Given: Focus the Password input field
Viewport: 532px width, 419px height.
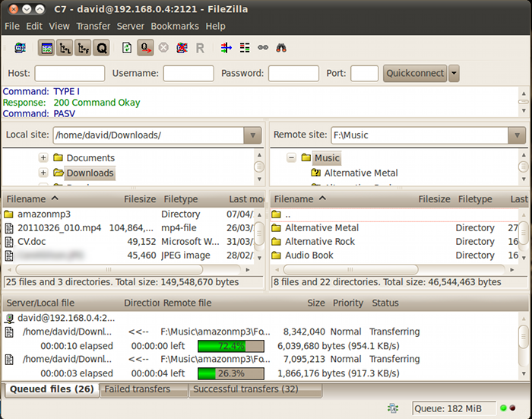Looking at the screenshot, I should (x=293, y=73).
